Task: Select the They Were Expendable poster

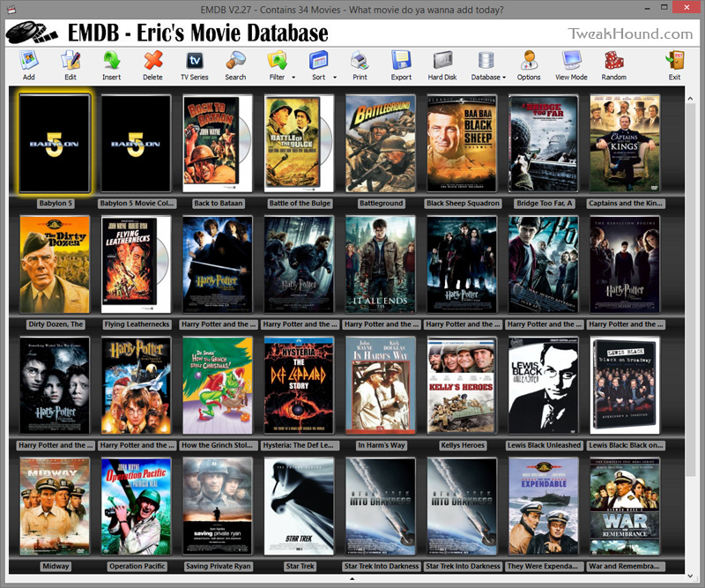Action: pos(543,507)
